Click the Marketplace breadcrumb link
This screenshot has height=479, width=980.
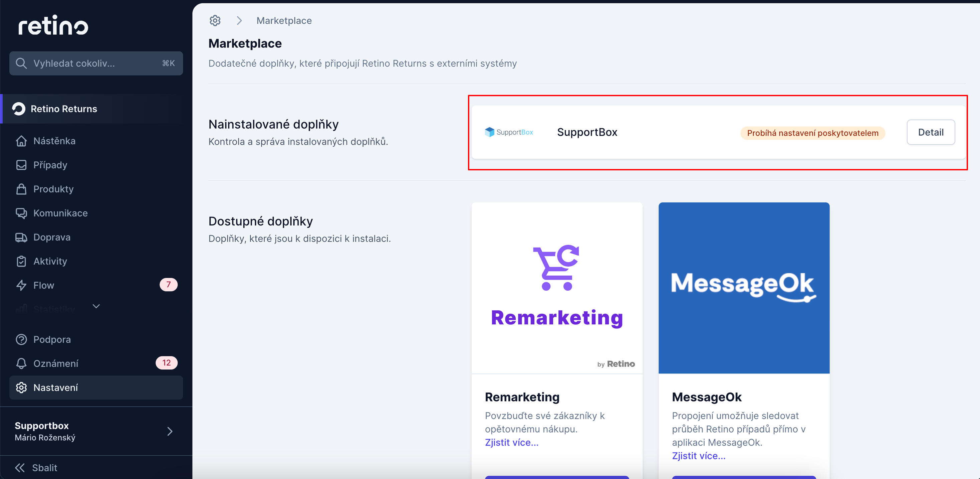point(284,21)
